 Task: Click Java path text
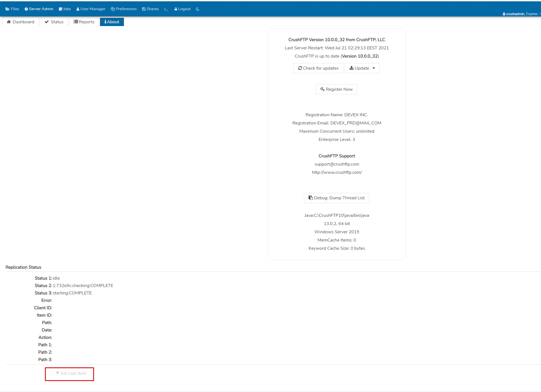coord(337,215)
